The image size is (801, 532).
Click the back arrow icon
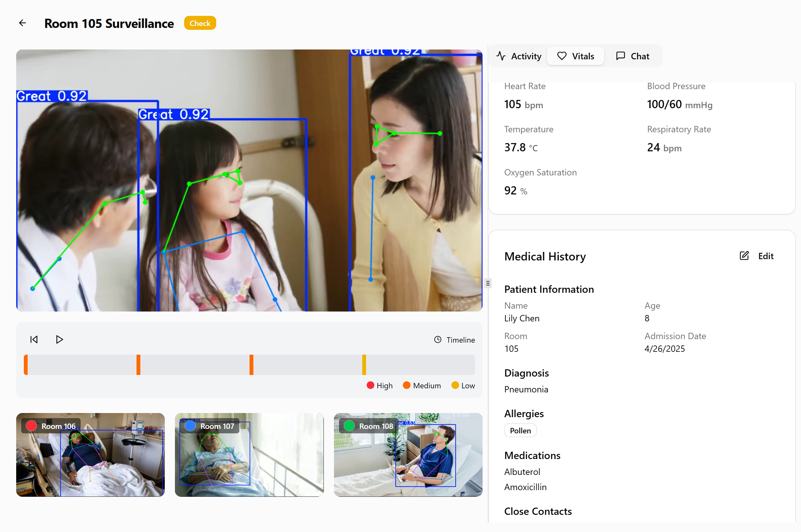tap(23, 23)
